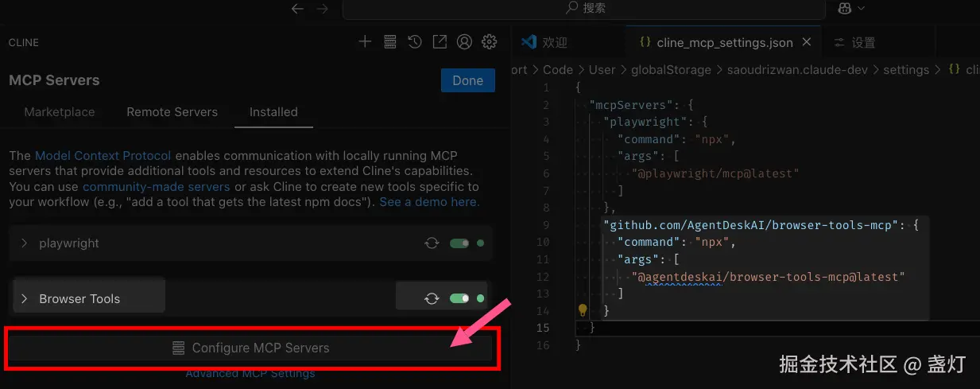
Task: Toggle the playwright server switch
Action: pyautogui.click(x=459, y=243)
